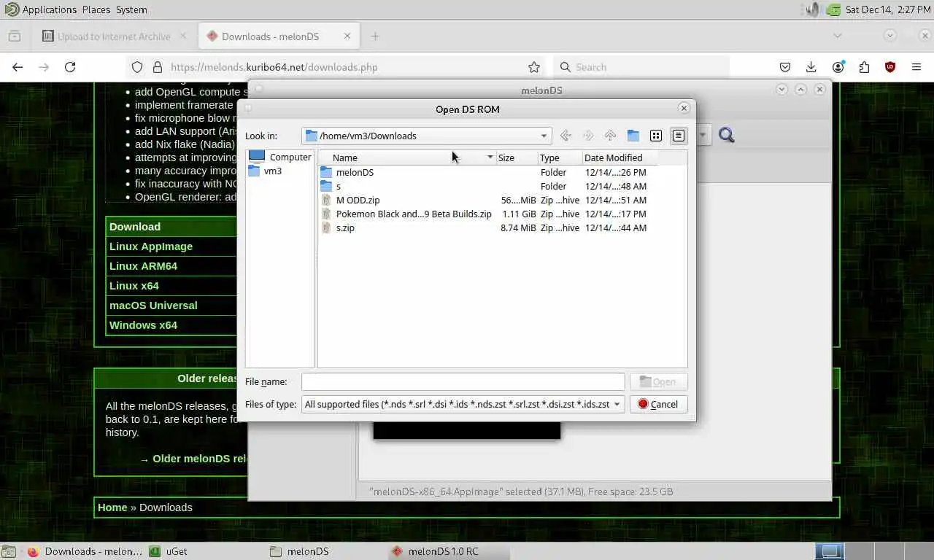Click the padlock icon in address bar
Image resolution: width=934 pixels, height=560 pixels.
click(x=157, y=67)
